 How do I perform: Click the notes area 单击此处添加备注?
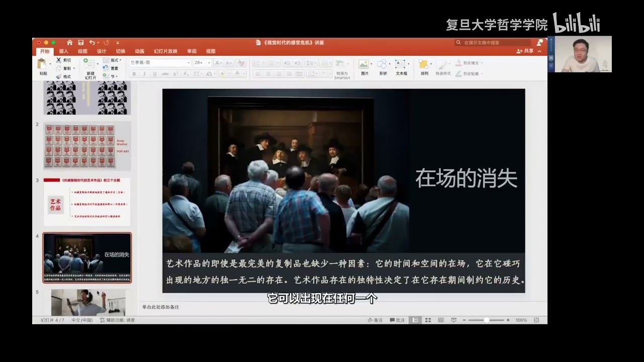pos(160,307)
